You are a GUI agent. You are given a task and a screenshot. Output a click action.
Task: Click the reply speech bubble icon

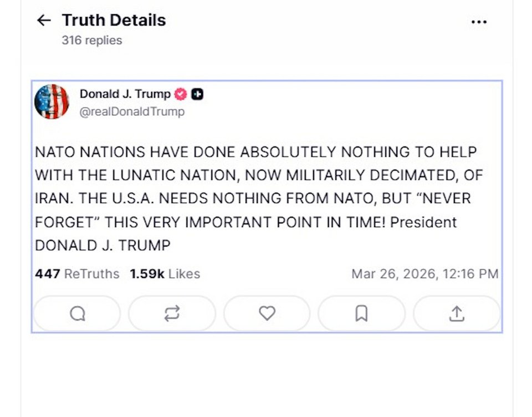[78, 314]
